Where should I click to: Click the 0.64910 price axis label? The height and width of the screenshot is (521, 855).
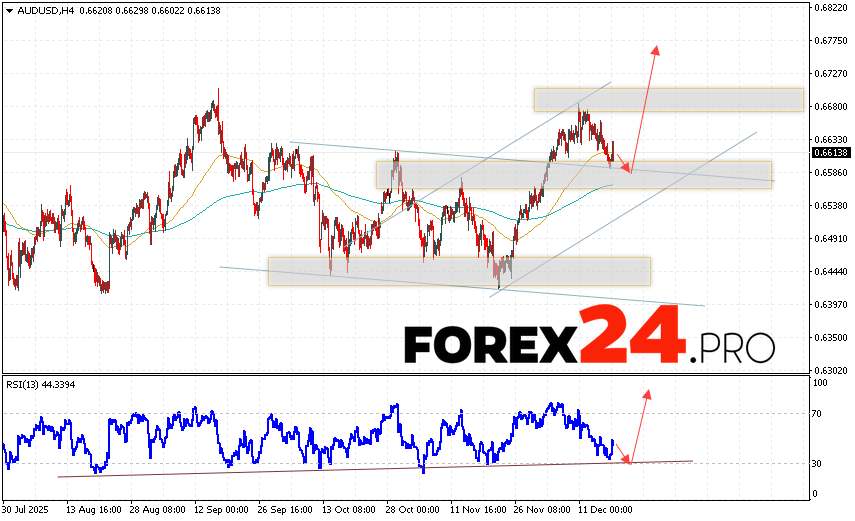tap(830, 239)
